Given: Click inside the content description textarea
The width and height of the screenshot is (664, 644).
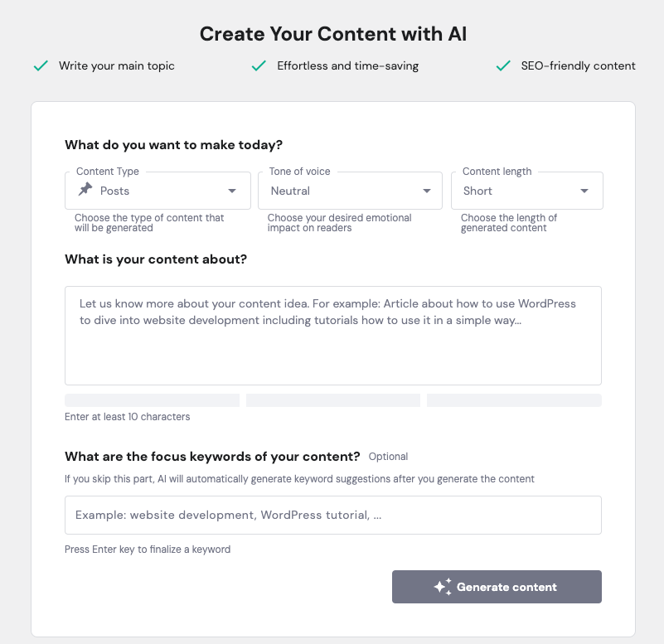Looking at the screenshot, I should pos(332,336).
